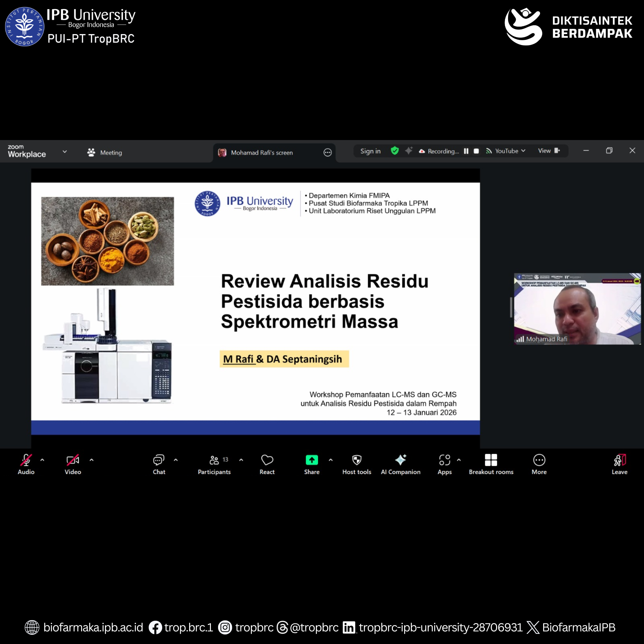The height and width of the screenshot is (644, 644).
Task: Open the Participants list
Action: (x=214, y=464)
